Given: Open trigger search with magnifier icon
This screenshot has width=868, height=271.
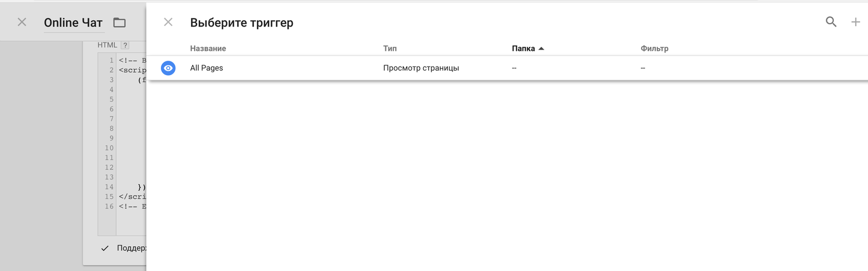Looking at the screenshot, I should pos(831,22).
